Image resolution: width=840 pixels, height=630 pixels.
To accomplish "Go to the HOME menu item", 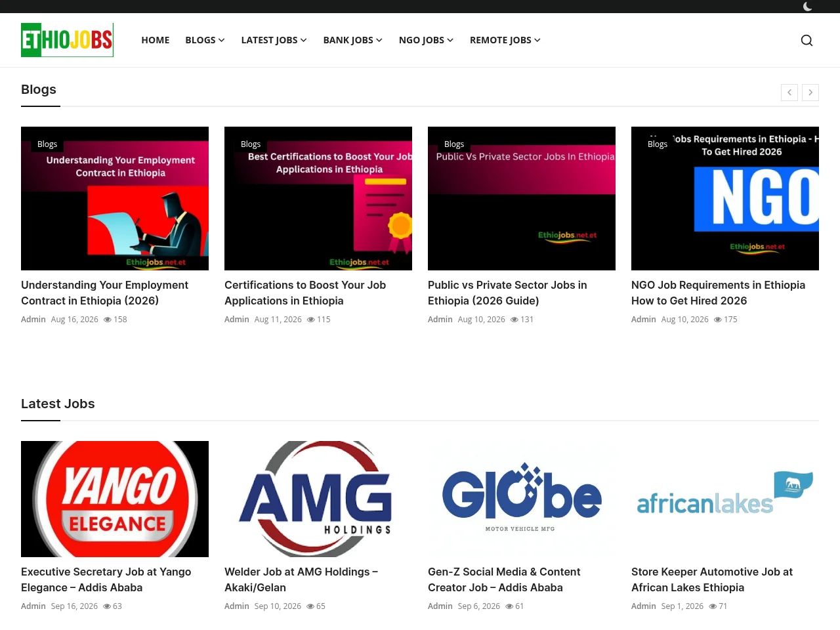I will click(156, 40).
